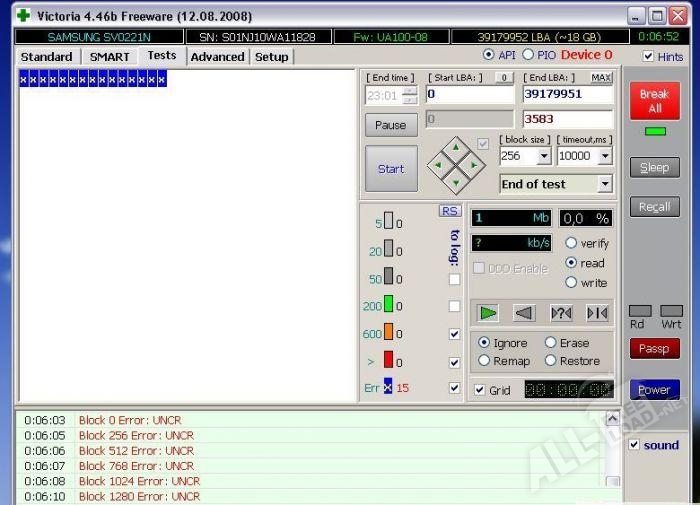Switch to the SMART tab
700x505 pixels.
[x=109, y=57]
